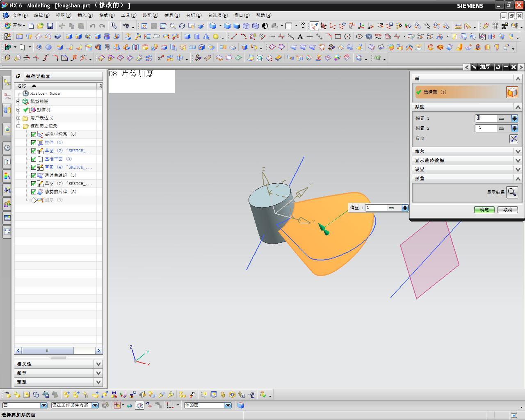The width and height of the screenshot is (525, 420).
Task: Save the part with the floppy icon
Action: [x=50, y=26]
